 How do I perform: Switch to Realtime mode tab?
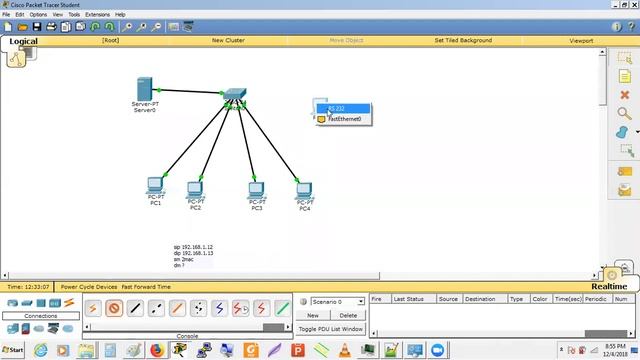coord(609,286)
